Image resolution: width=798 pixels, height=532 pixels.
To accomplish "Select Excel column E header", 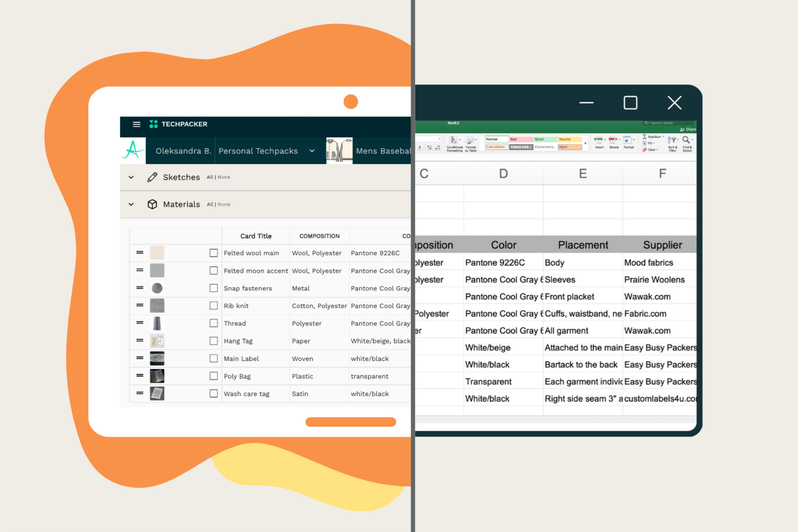I will pyautogui.click(x=583, y=173).
